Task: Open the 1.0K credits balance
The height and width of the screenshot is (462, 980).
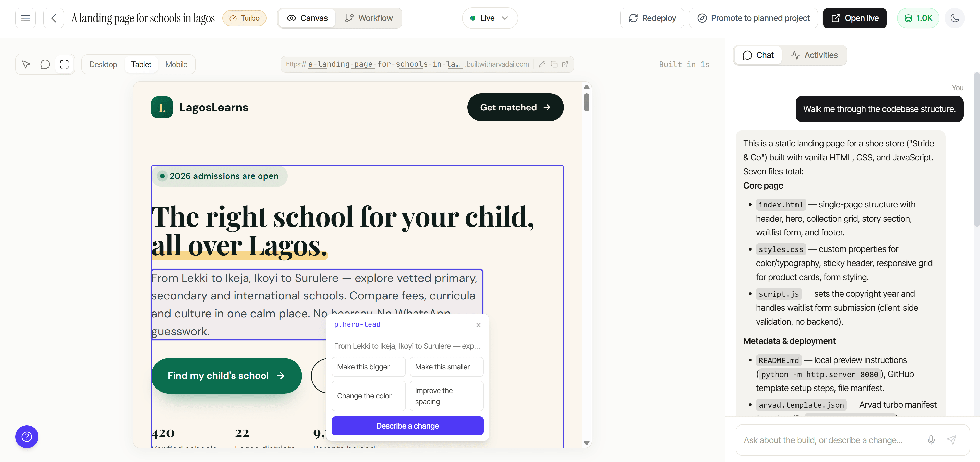Action: (918, 18)
